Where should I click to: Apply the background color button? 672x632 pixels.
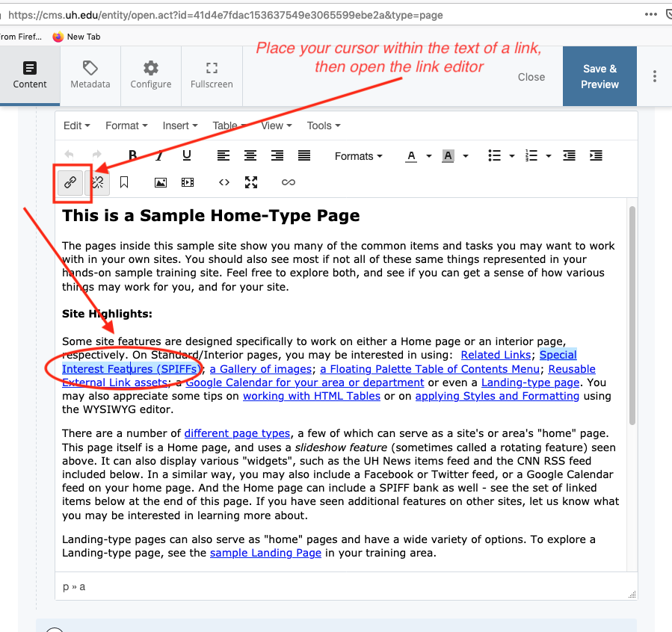click(x=448, y=156)
